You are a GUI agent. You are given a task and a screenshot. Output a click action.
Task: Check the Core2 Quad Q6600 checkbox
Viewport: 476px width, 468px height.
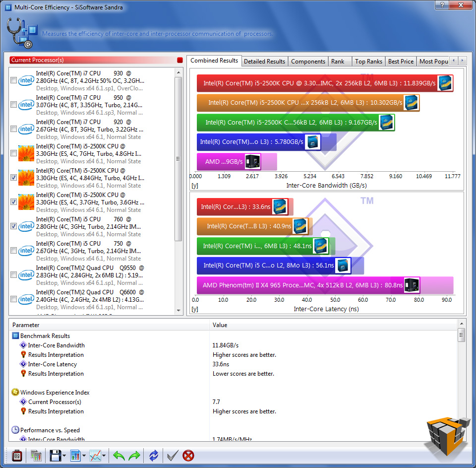pyautogui.click(x=13, y=299)
